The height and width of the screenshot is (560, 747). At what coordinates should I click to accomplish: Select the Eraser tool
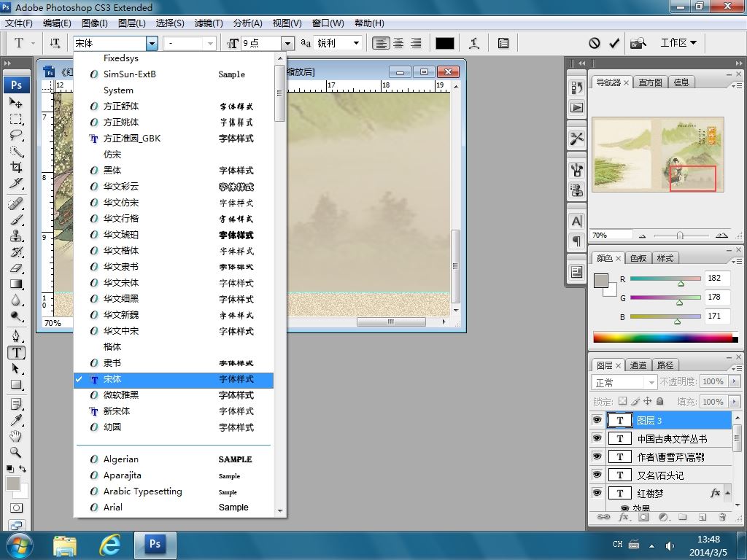tap(16, 268)
